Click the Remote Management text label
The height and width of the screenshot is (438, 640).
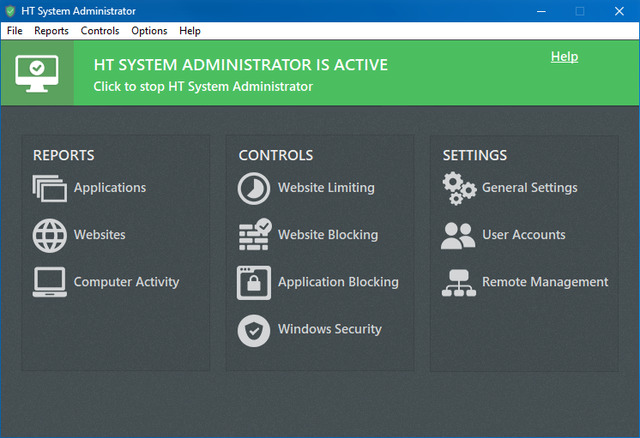[x=544, y=282]
